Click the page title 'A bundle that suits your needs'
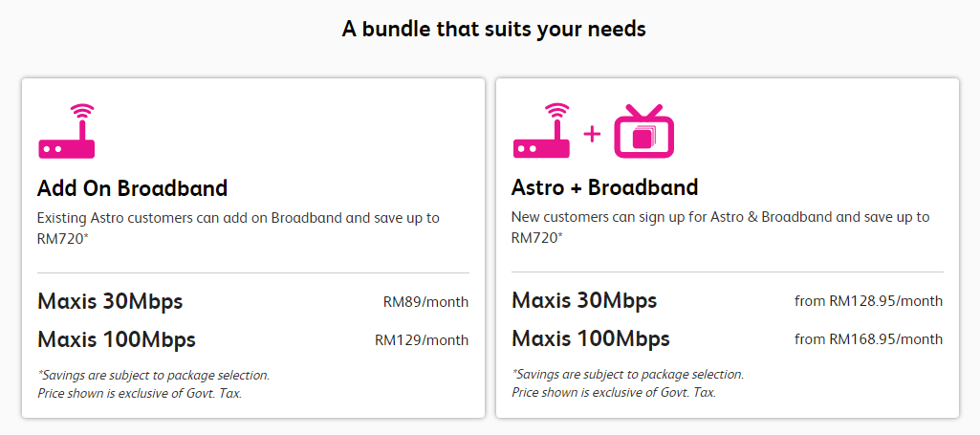Image resolution: width=980 pixels, height=435 pixels. (x=493, y=30)
